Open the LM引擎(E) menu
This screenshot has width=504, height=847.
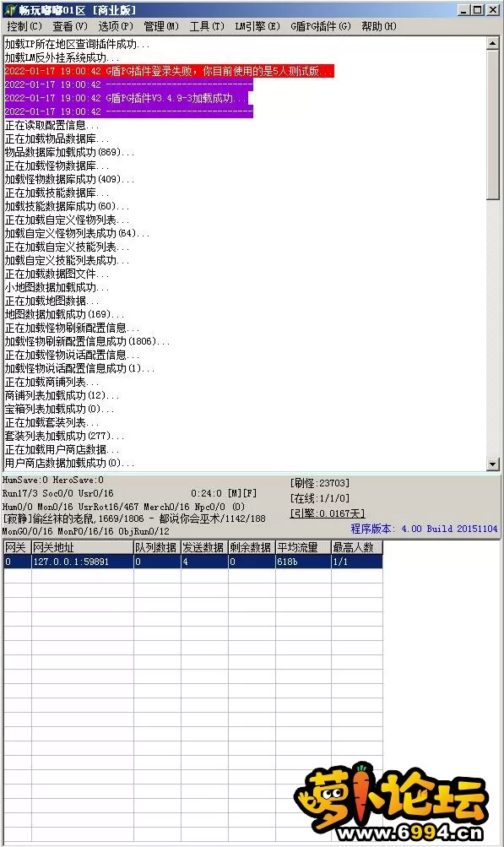click(x=257, y=26)
